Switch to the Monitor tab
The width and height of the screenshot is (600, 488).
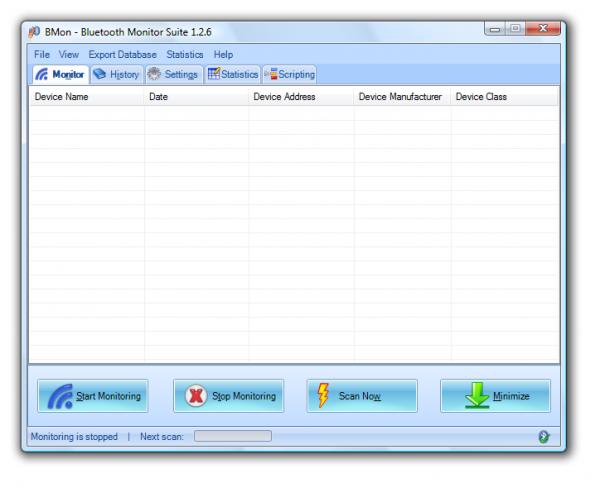point(61,74)
